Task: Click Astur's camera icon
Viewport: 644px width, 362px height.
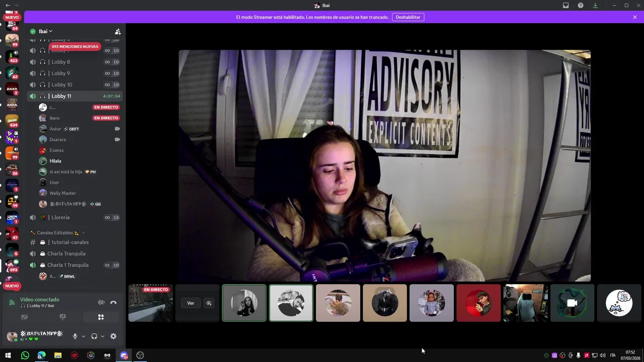Action: [x=117, y=129]
